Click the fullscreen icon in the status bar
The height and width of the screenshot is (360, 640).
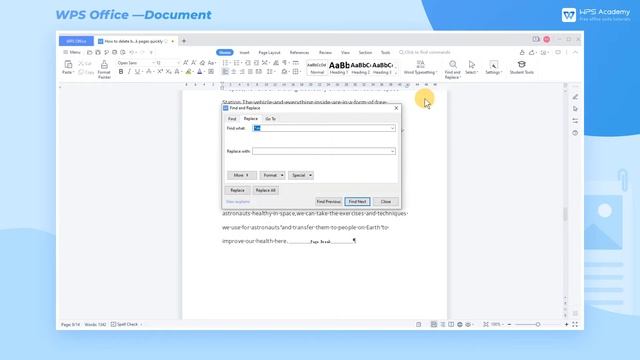click(x=575, y=324)
